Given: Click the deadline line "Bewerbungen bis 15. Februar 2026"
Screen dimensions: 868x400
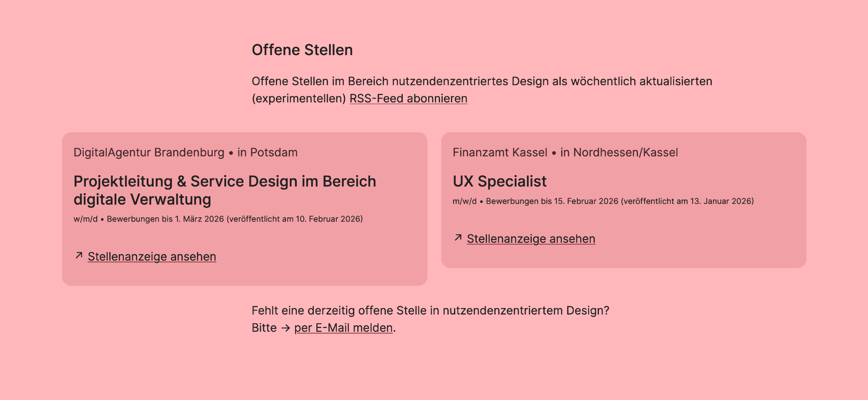Looking at the screenshot, I should point(552,201).
